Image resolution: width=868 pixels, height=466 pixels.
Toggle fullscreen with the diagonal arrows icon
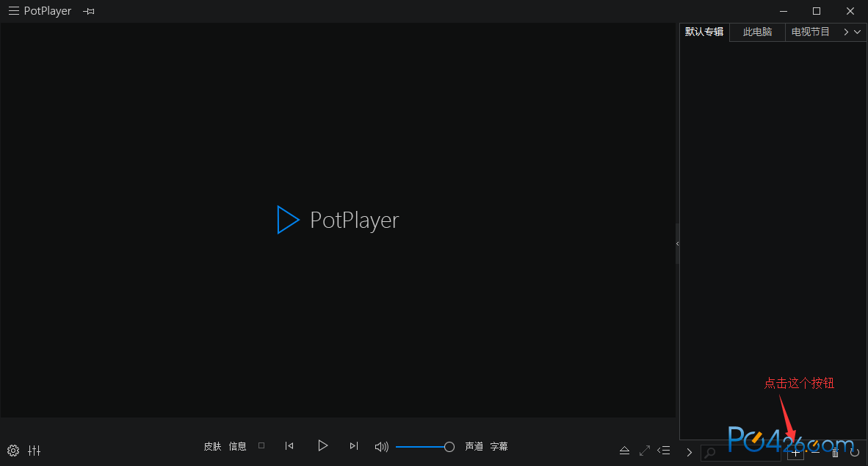coord(644,451)
